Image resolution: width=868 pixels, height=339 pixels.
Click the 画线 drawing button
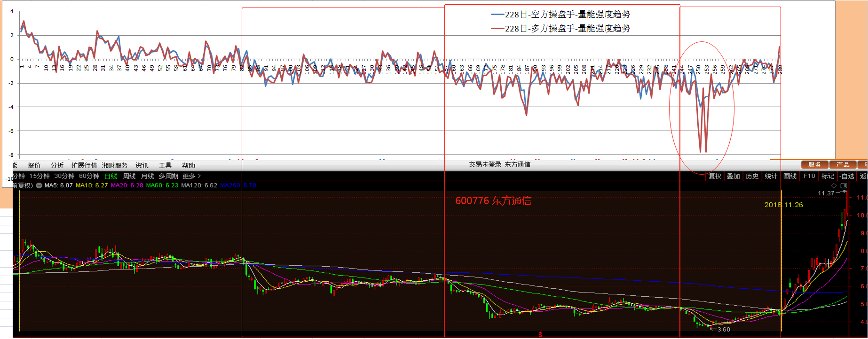point(790,176)
